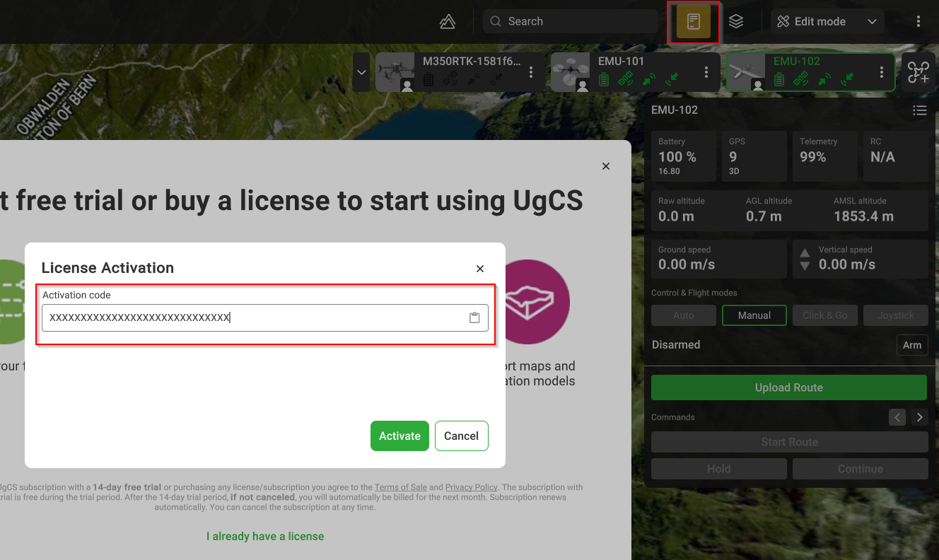Close the License Activation dialog
Screen dimensions: 939x560
[x=480, y=269]
